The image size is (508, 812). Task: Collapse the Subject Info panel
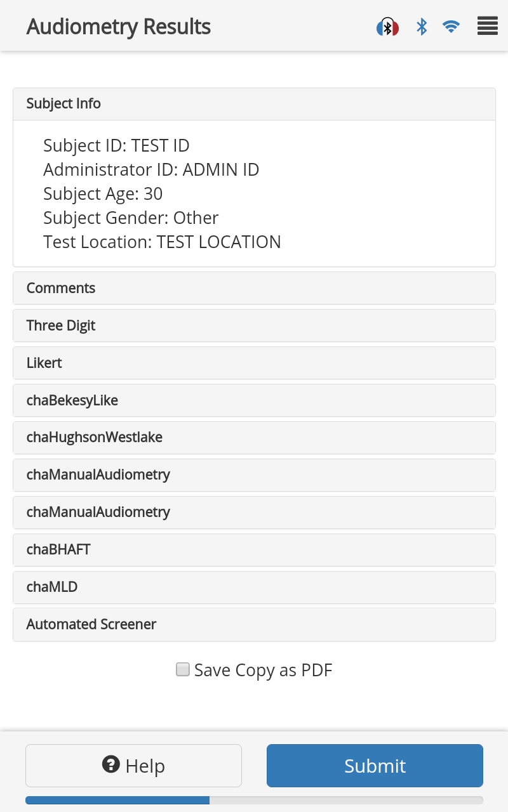point(254,104)
